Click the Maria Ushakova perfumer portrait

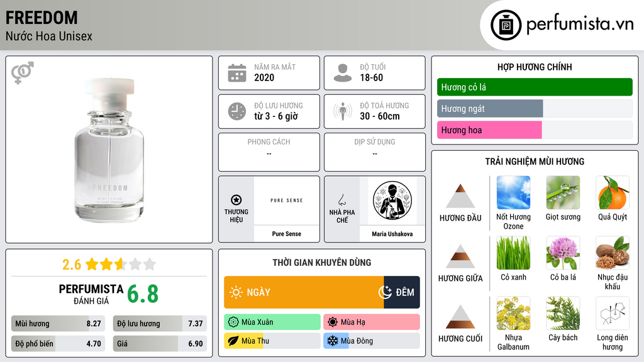(392, 200)
